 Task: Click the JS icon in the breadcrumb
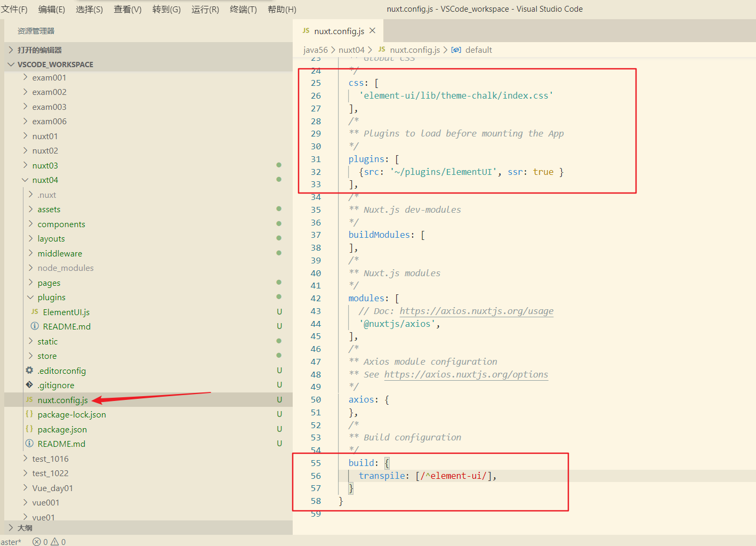tap(382, 49)
